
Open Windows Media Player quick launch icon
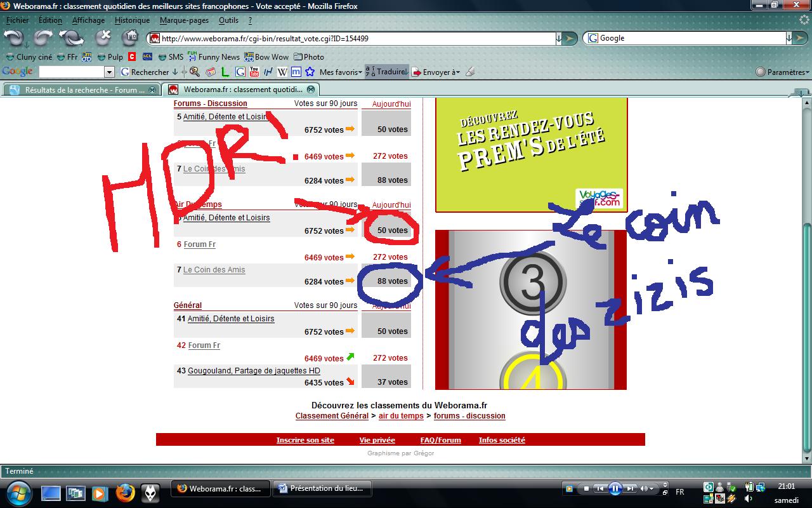pos(100,493)
